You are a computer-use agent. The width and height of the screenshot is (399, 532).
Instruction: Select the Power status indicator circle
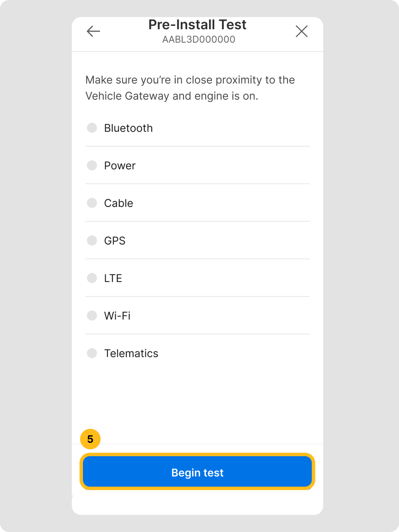click(x=92, y=166)
